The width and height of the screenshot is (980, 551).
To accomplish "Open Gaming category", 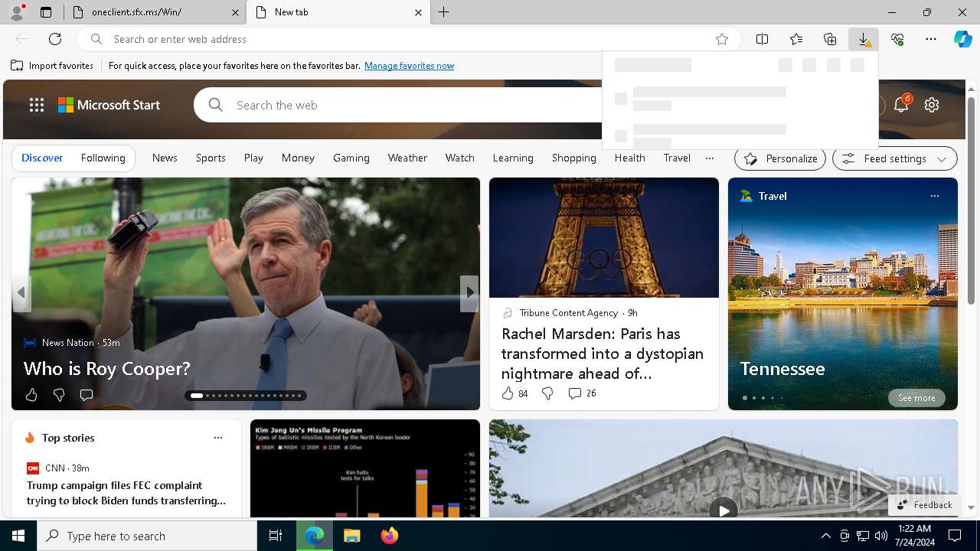I will (351, 158).
